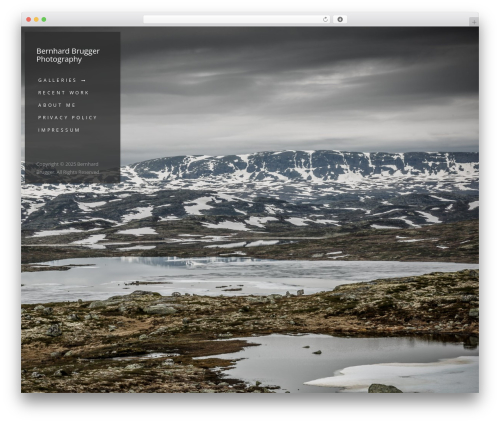Click the red close window dot
This screenshot has width=500, height=423.
tap(29, 19)
